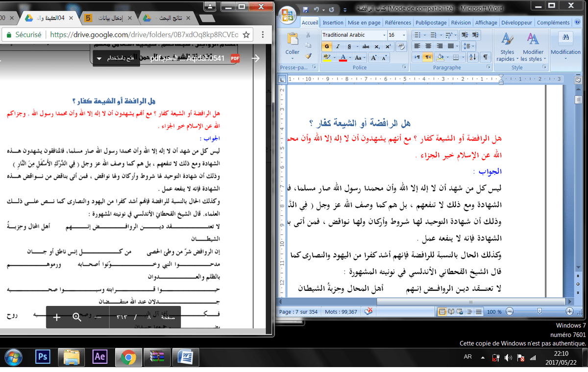
Task: Expand the 'فتح باستخدام' open-with dropdown
Action: tap(99, 59)
